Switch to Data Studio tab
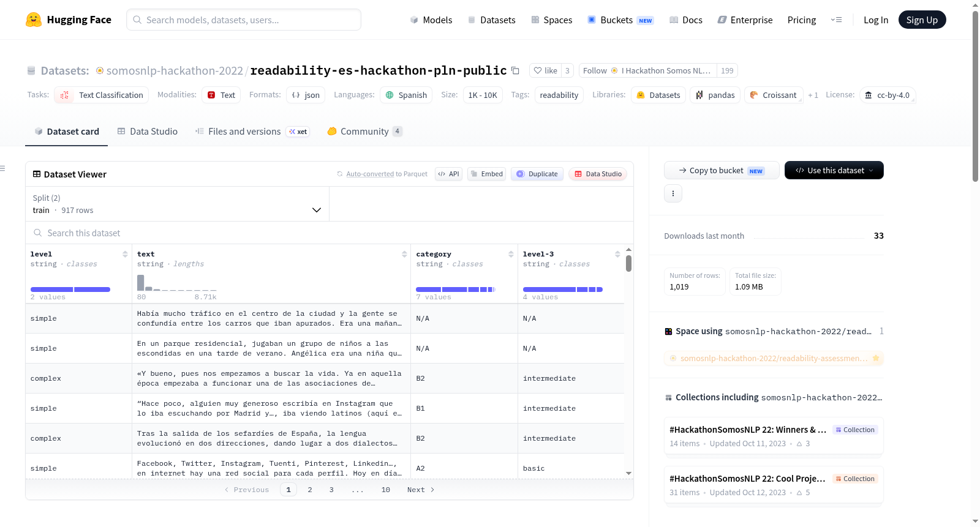The image size is (980, 527). tap(147, 132)
